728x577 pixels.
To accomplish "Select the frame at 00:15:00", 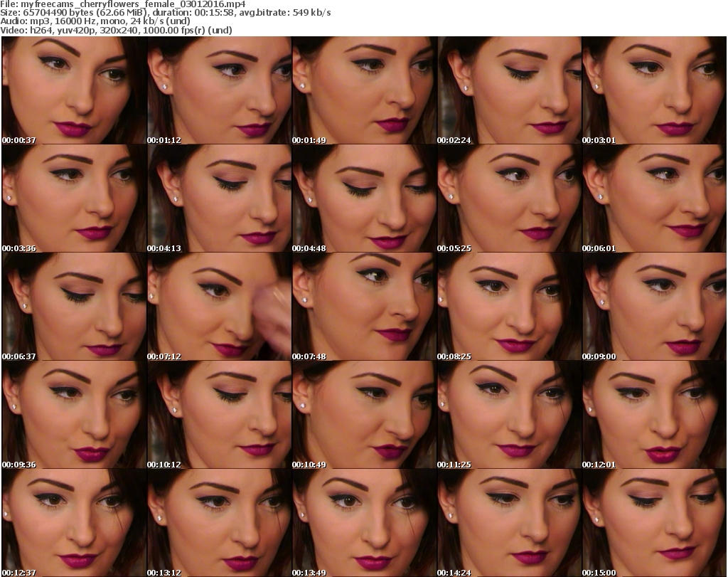I will point(654,523).
